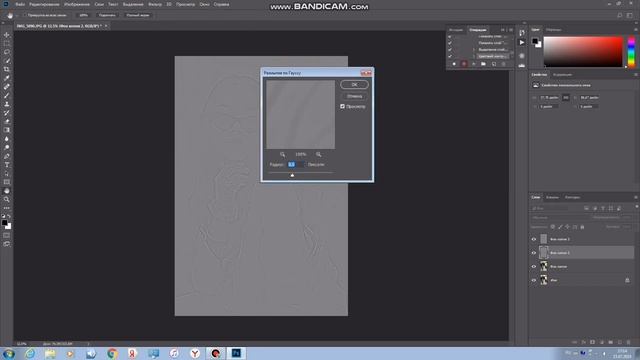Switch to the Channels tab
This screenshot has width=640, height=360.
(x=552, y=197)
